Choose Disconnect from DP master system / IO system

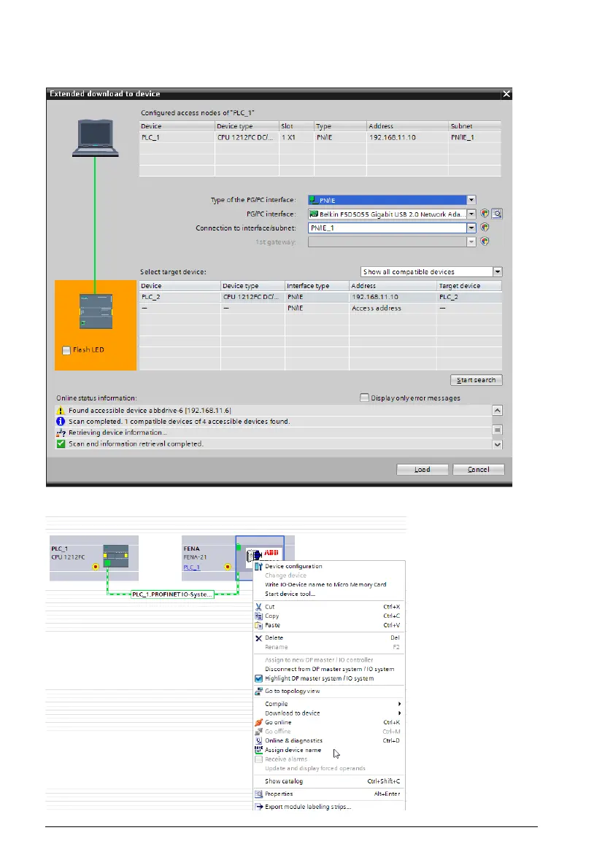click(329, 670)
